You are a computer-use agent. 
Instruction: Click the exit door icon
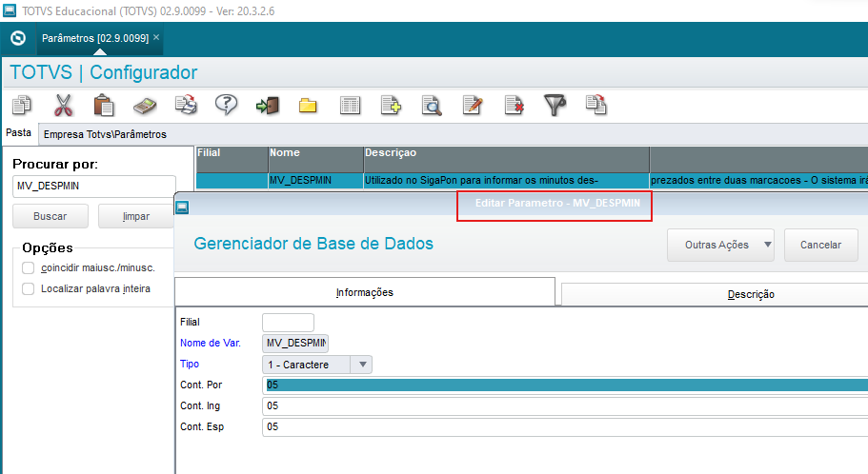pos(268,105)
